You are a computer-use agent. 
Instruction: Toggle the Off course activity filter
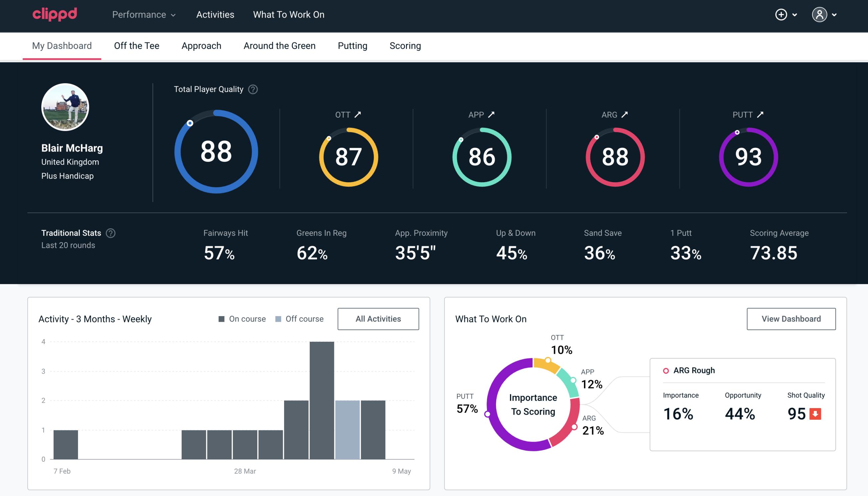click(298, 319)
